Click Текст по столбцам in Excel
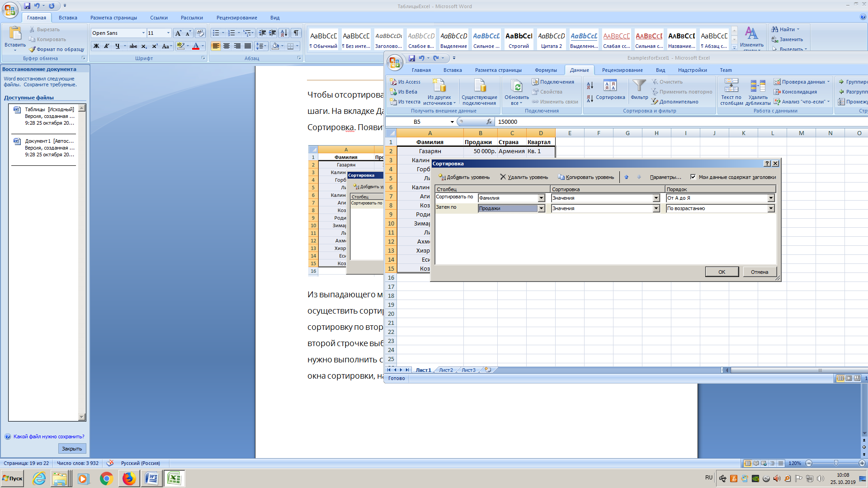This screenshot has height=488, width=868. click(x=731, y=92)
